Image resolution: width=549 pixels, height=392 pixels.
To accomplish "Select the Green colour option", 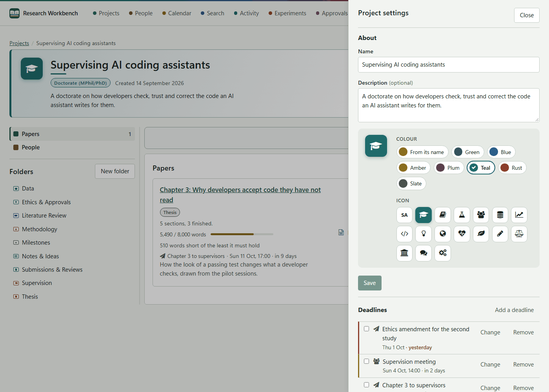I will 468,152.
